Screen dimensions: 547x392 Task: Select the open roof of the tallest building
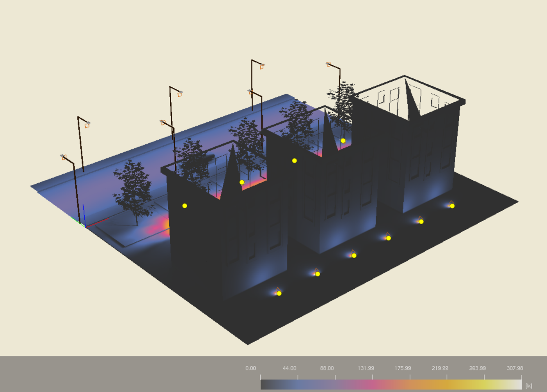click(410, 98)
